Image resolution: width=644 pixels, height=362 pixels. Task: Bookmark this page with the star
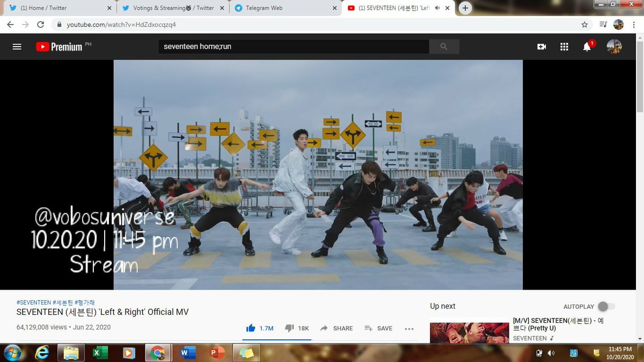click(584, 25)
